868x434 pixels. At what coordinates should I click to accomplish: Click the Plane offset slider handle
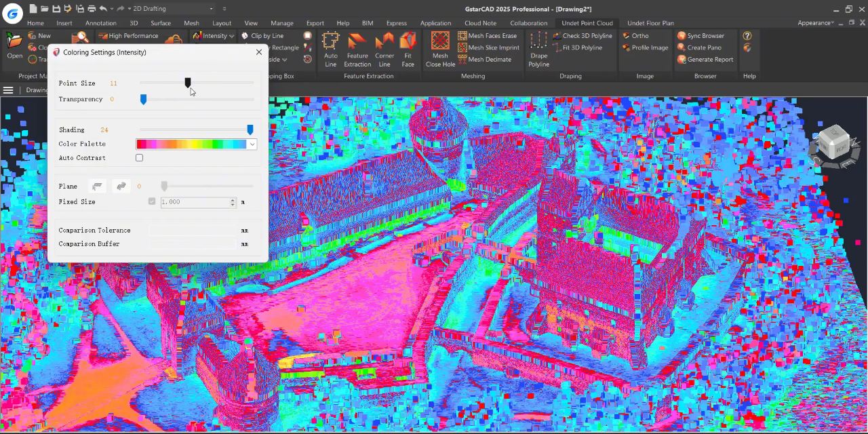click(164, 186)
